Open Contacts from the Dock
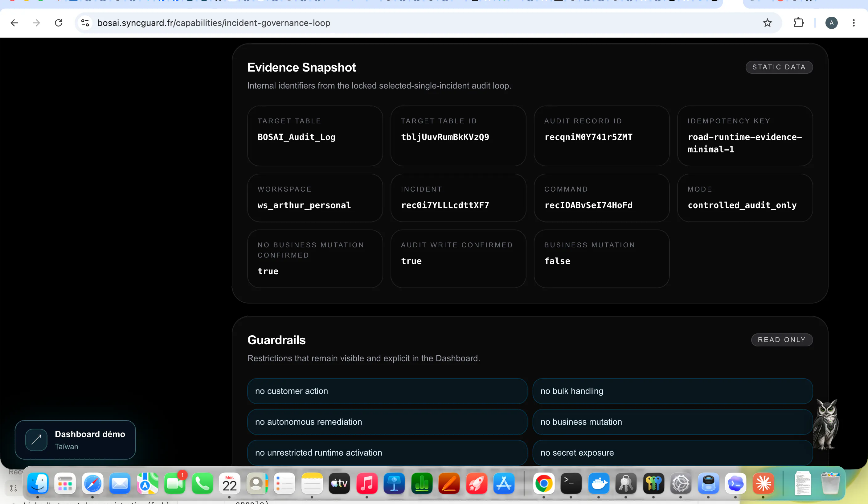This screenshot has width=868, height=504. [257, 483]
